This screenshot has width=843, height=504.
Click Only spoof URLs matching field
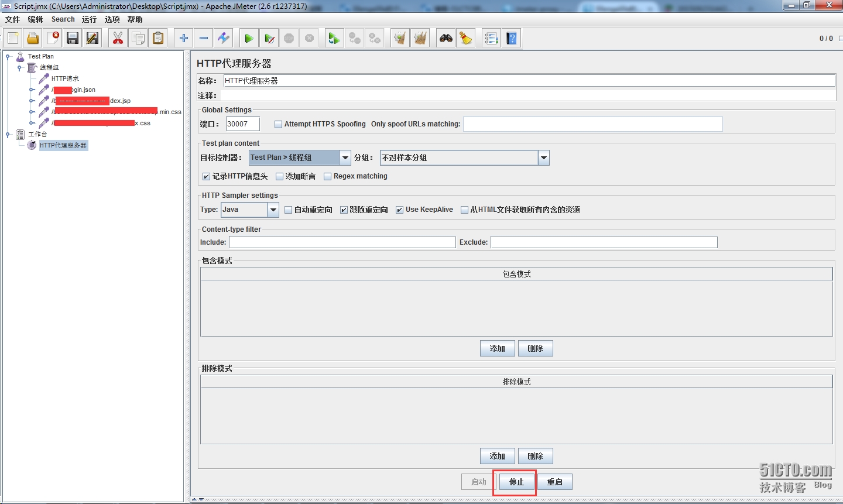point(593,124)
